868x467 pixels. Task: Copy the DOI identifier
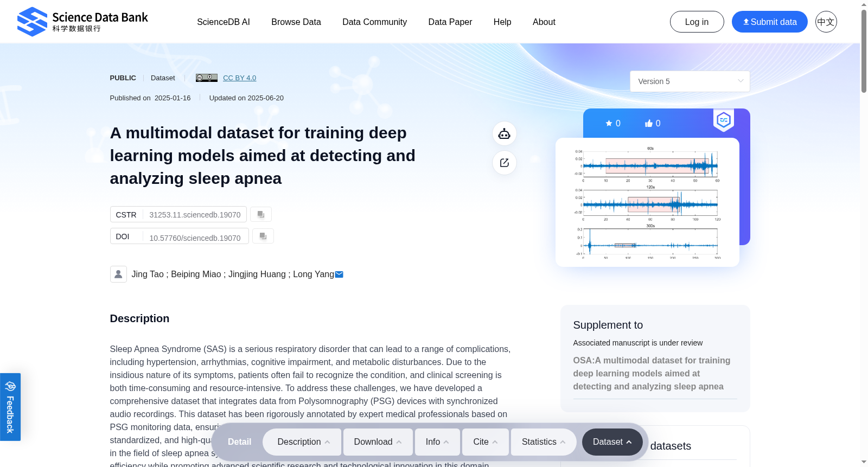(x=263, y=236)
